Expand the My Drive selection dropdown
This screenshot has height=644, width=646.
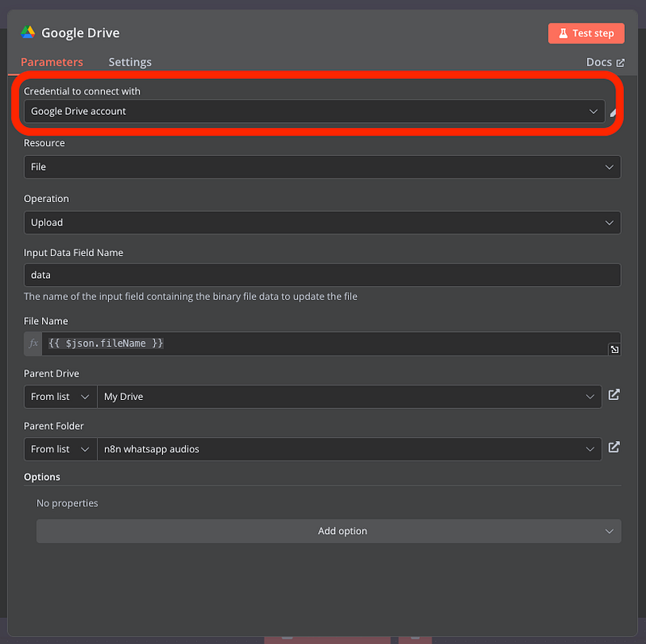(x=349, y=397)
